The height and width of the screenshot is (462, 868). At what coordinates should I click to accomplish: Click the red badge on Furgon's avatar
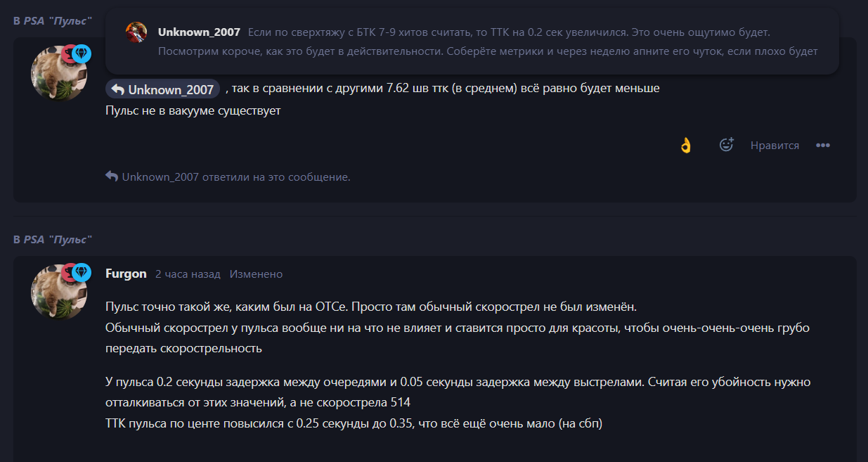click(x=70, y=272)
